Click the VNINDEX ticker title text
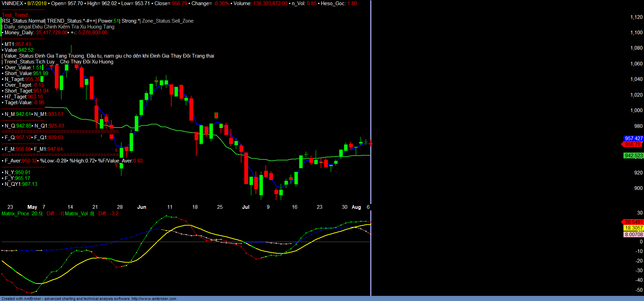Image resolution: width=644 pixels, height=301 pixels. (x=12, y=3)
